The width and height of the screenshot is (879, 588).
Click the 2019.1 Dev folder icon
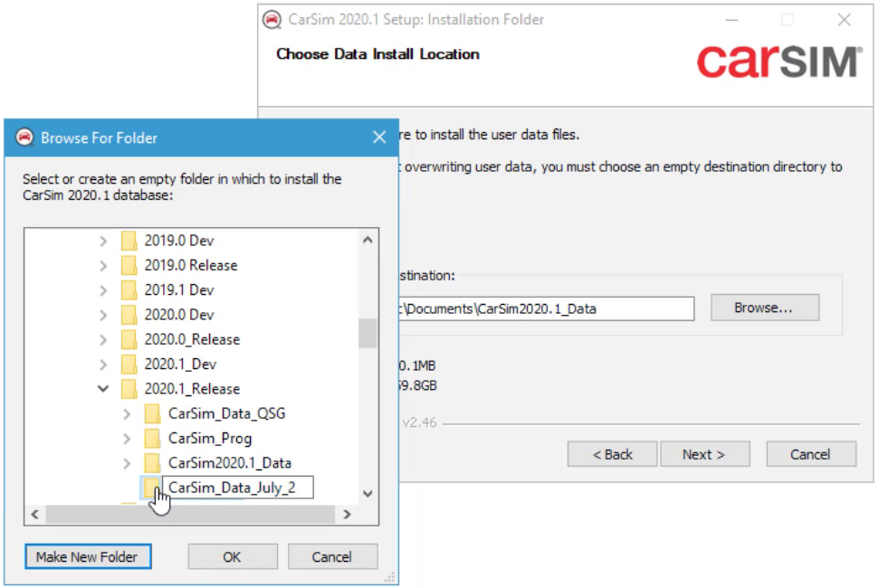(x=129, y=289)
